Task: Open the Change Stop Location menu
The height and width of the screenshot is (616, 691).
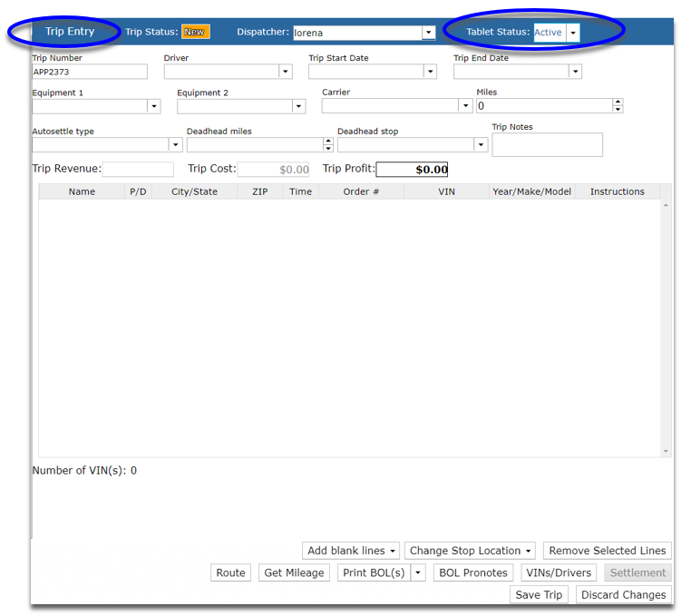Action: 470,551
